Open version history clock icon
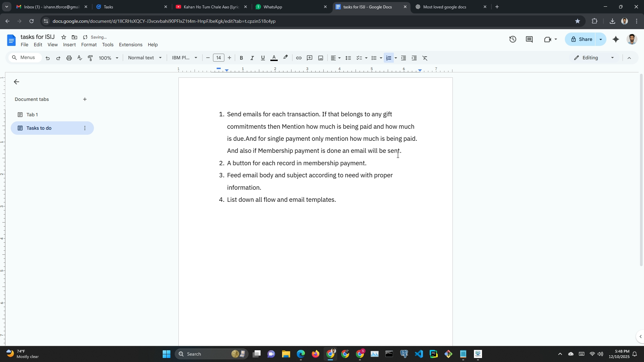Image resolution: width=644 pixels, height=362 pixels. pyautogui.click(x=513, y=40)
